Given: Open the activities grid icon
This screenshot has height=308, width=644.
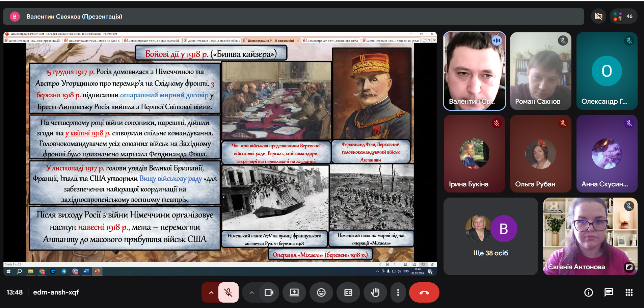Looking at the screenshot, I should [629, 292].
